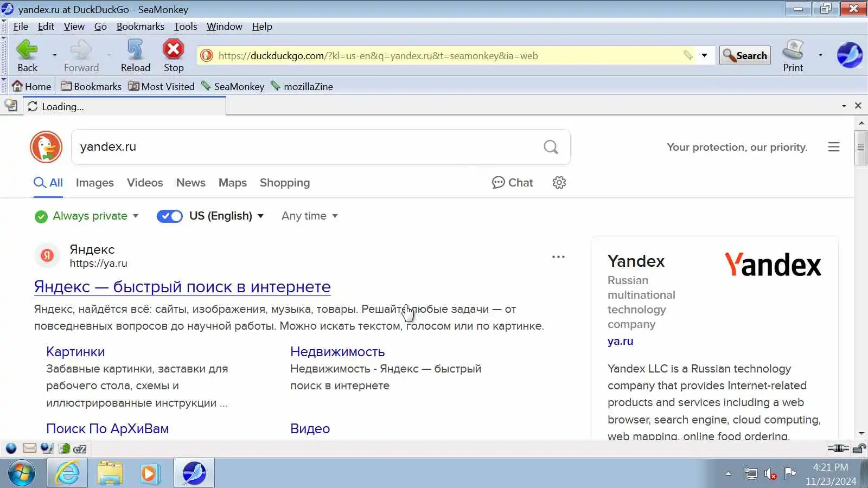Click the new tab icon left of the tab strip
The height and width of the screenshot is (488, 868).
(11, 106)
